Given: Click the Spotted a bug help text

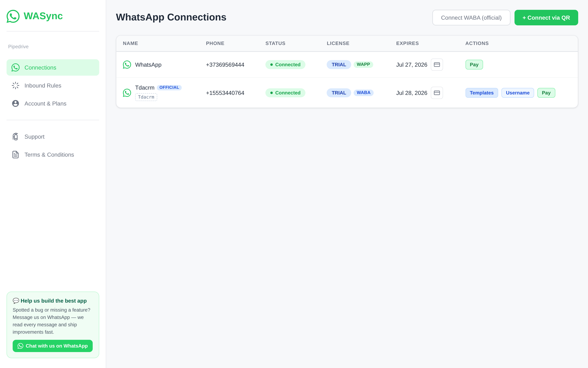Looking at the screenshot, I should (51, 321).
